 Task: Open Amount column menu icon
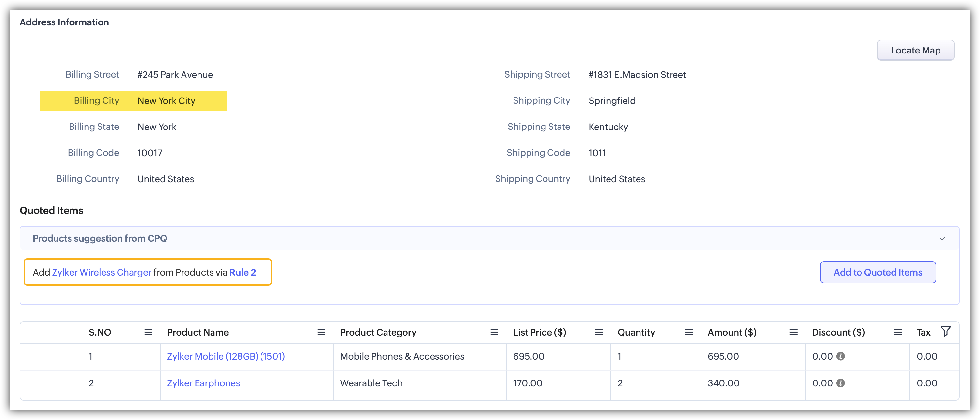[x=793, y=332]
